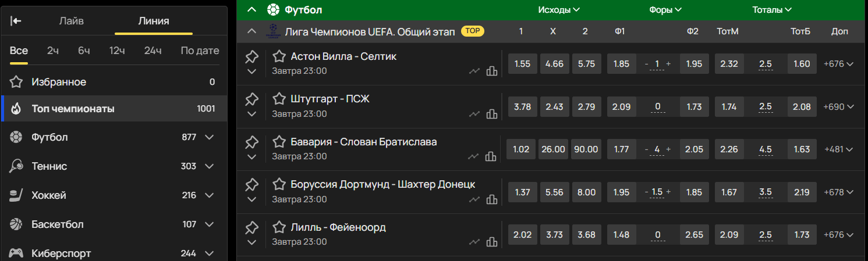Screen dimensions: 868x261
Task: Bet on odds 5.75 for Селтик win
Action: tap(587, 64)
